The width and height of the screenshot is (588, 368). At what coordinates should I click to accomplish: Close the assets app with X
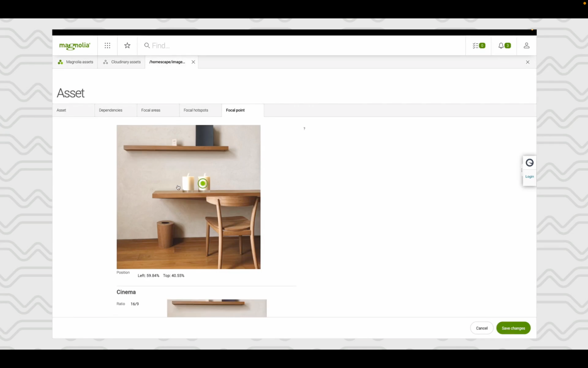click(527, 62)
